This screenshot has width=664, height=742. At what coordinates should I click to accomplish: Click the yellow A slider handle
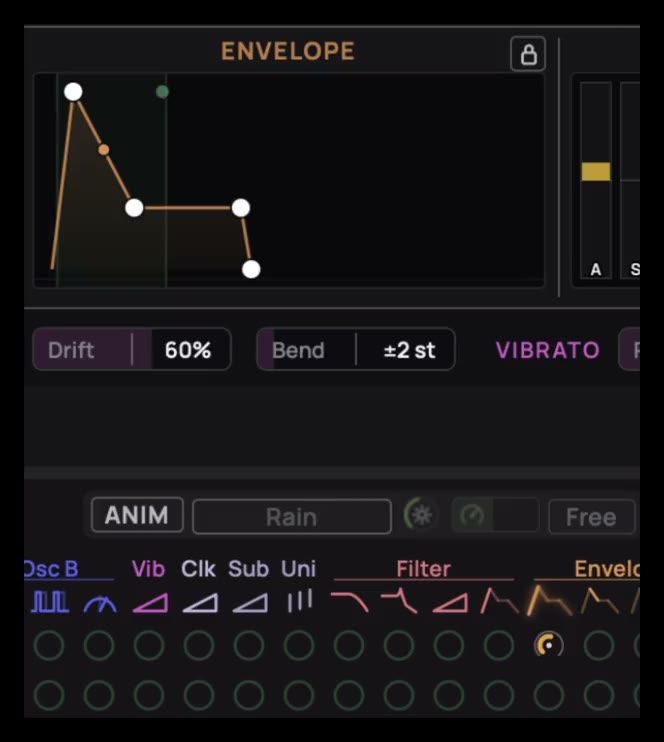[x=596, y=171]
